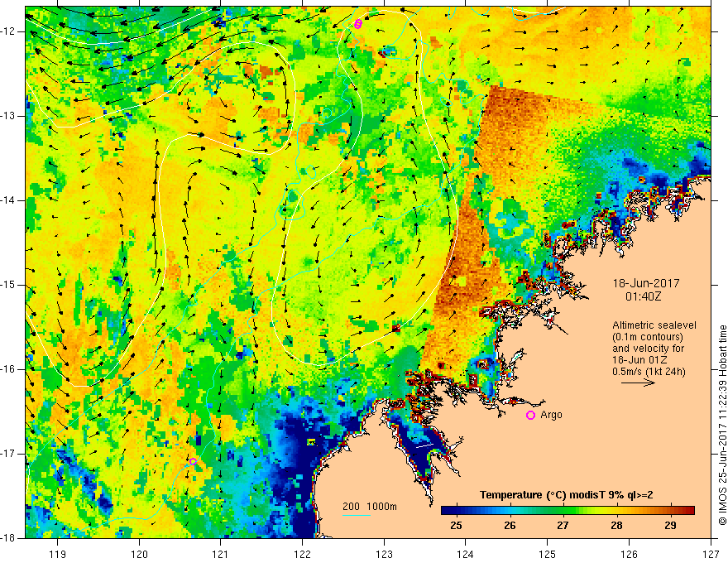Click the -17 latitude axis label
This screenshot has width=728, height=563.
point(9,454)
